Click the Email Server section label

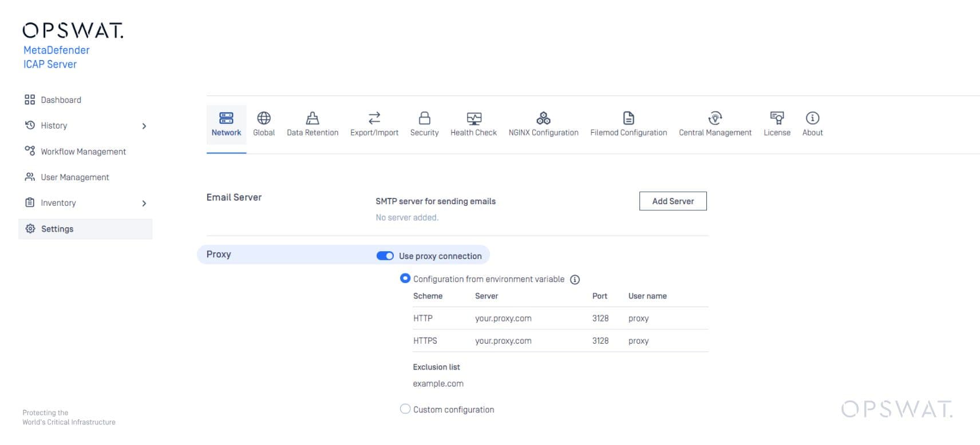click(x=234, y=197)
